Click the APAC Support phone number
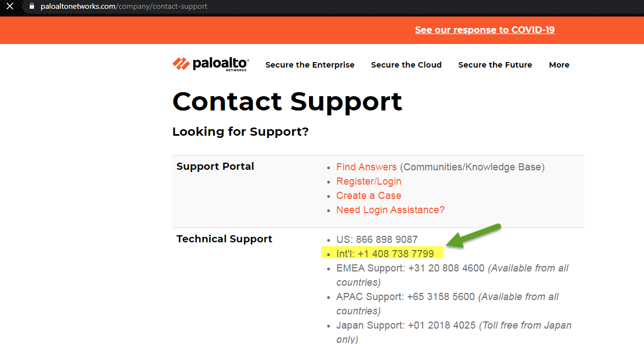The width and height of the screenshot is (644, 344). tap(441, 297)
